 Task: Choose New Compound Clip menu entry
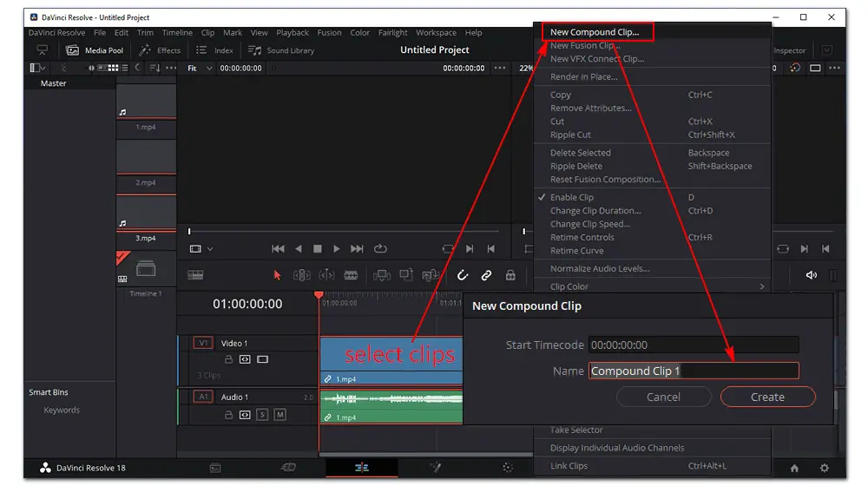595,32
